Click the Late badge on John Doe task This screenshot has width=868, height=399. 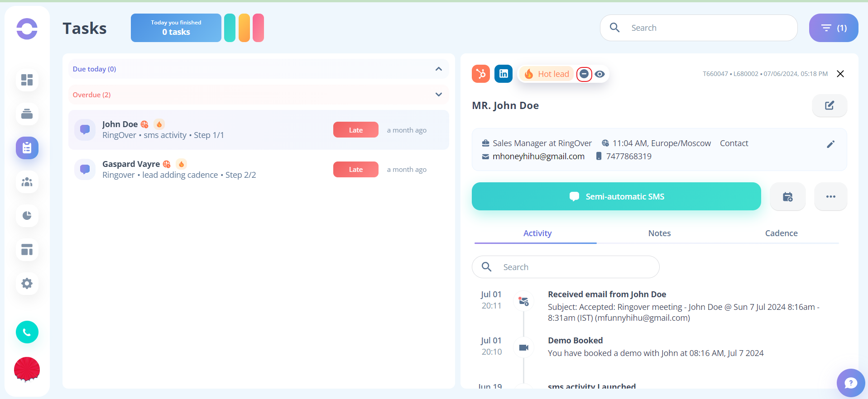click(356, 130)
